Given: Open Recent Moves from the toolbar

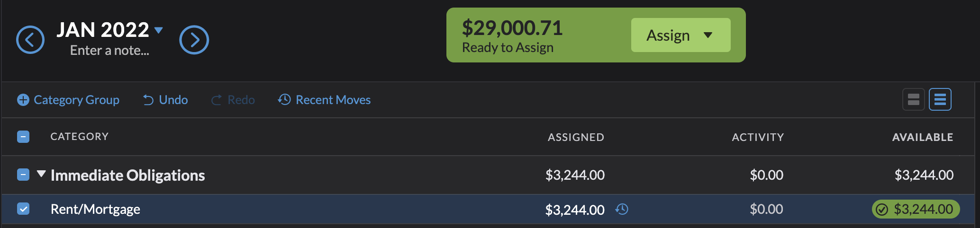Looking at the screenshot, I should [333, 100].
